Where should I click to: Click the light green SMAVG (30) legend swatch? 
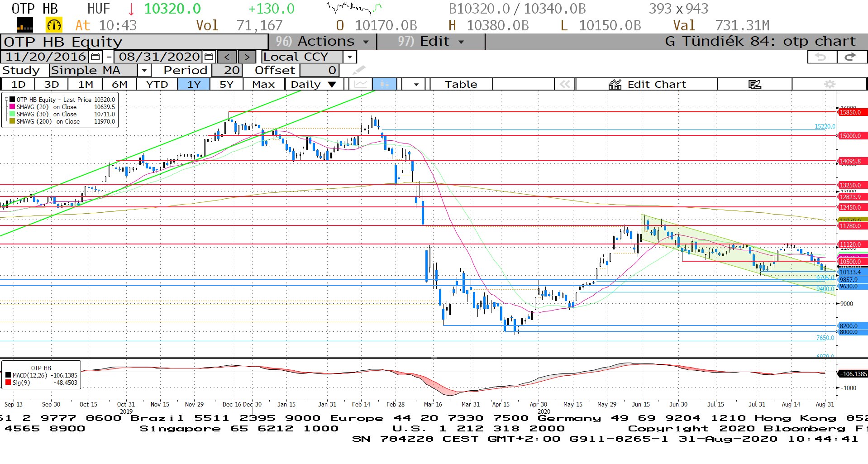(x=12, y=114)
